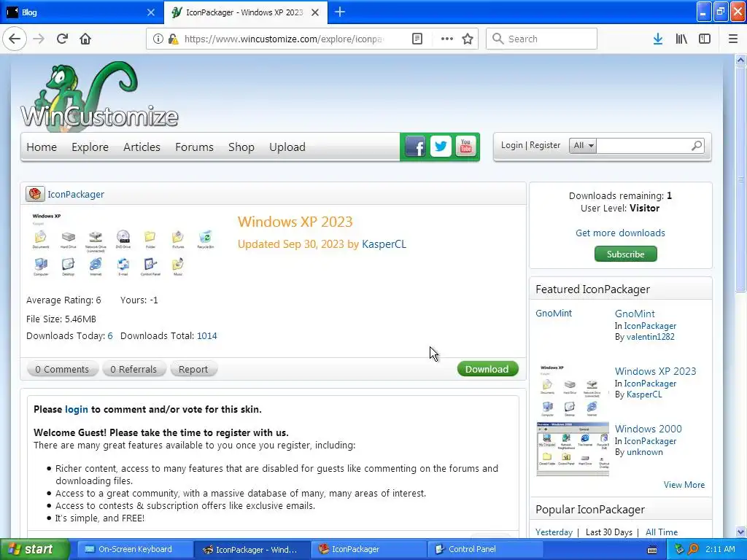
Task: Open page actions three-dot menu
Action: click(447, 39)
